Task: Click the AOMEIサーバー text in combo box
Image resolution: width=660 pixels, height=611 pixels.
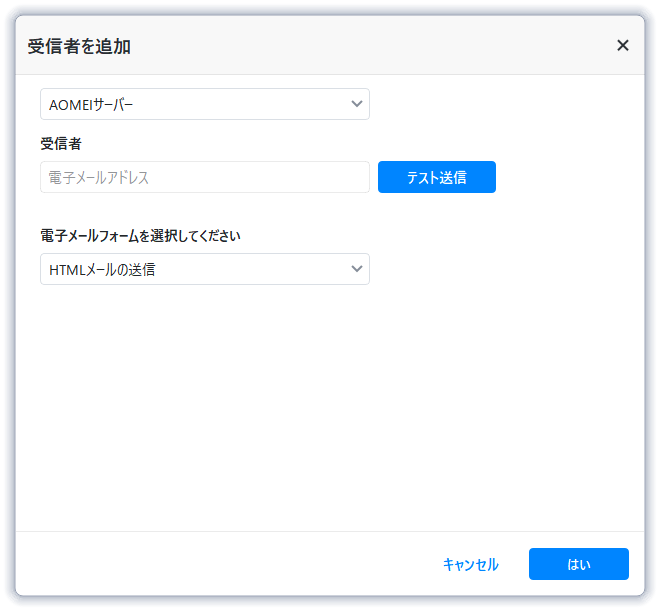Action: click(x=91, y=104)
